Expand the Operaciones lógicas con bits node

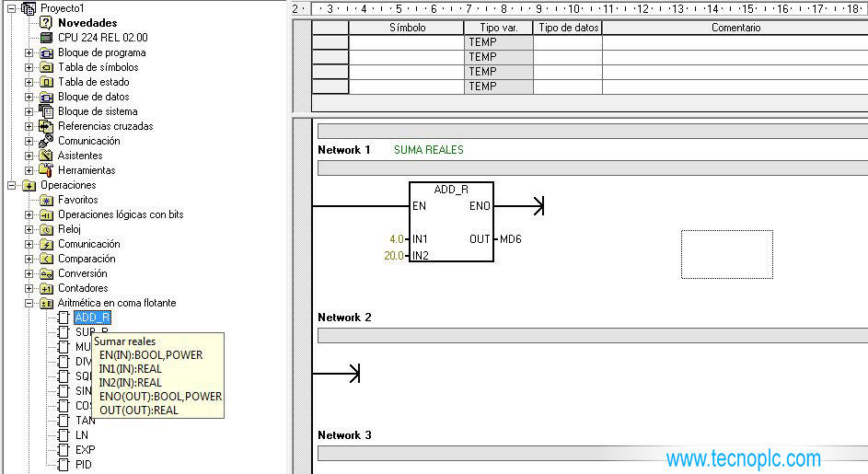coord(29,214)
